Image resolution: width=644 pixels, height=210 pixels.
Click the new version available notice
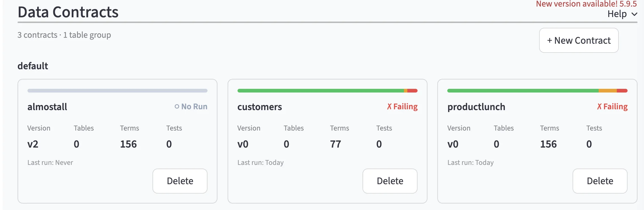(x=586, y=4)
